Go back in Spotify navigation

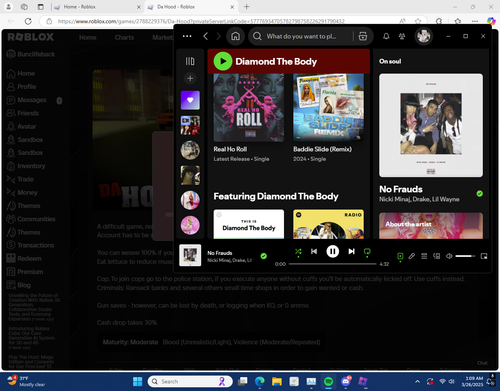(206, 36)
